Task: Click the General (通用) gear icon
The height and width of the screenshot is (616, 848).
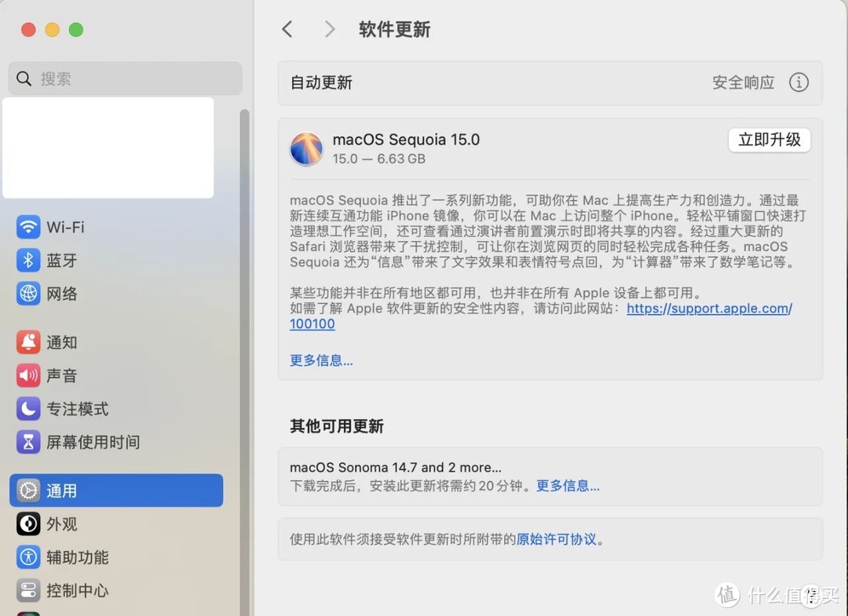Action: click(28, 490)
